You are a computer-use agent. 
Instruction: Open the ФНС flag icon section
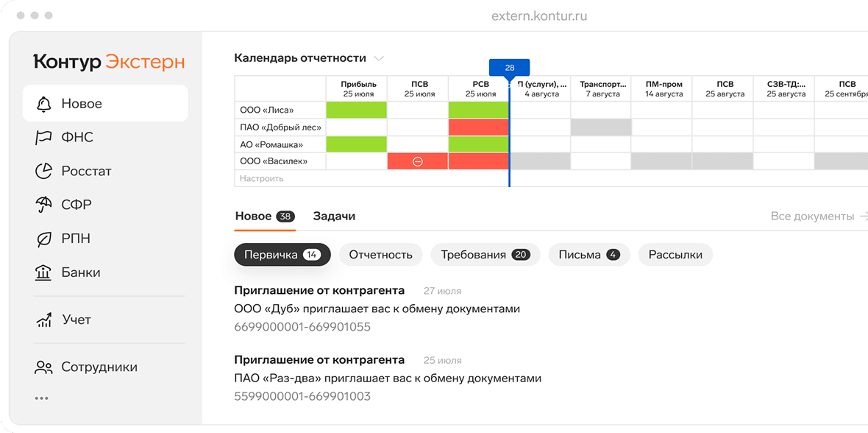[44, 138]
